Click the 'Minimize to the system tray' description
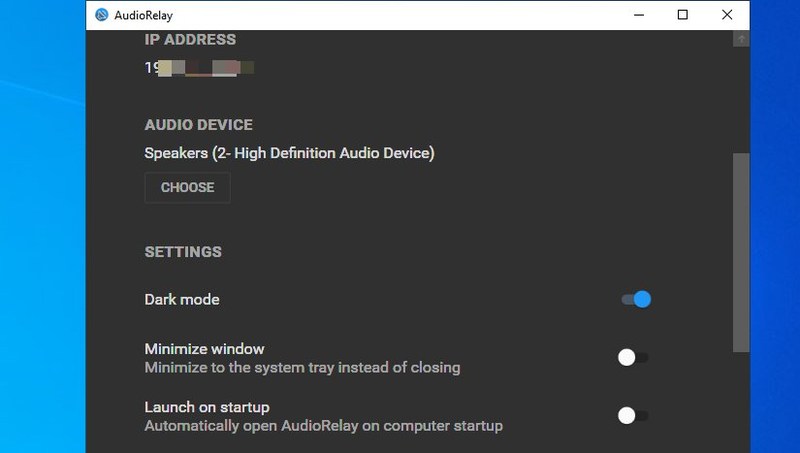Image resolution: width=800 pixels, height=453 pixels. click(302, 368)
